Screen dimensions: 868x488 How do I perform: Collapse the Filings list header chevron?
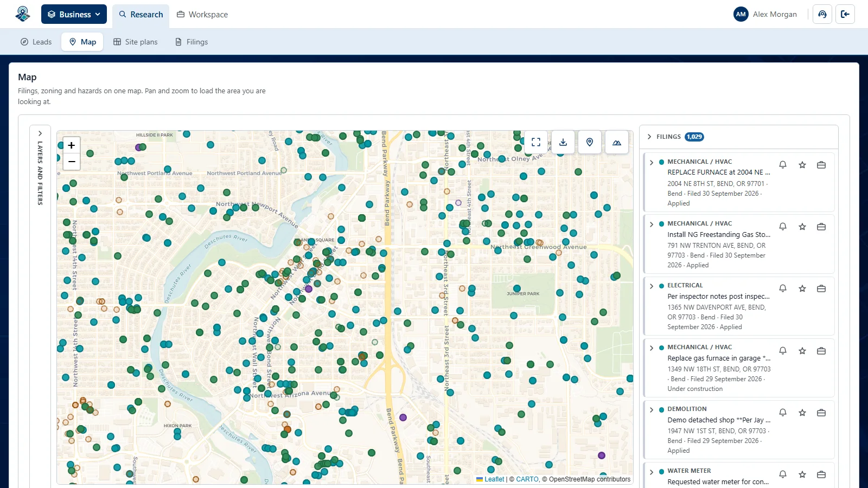[649, 137]
